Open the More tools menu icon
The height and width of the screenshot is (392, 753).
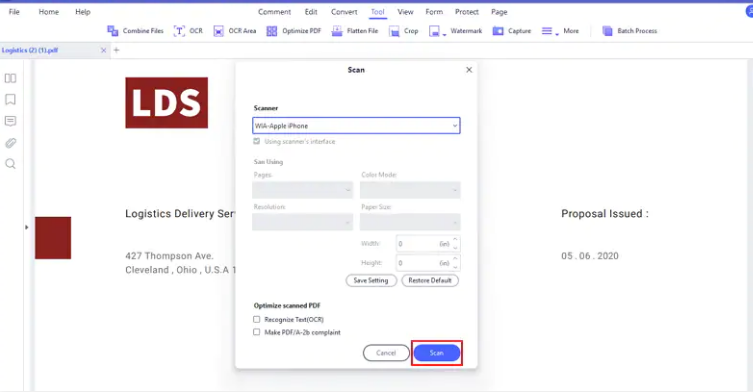click(x=547, y=31)
